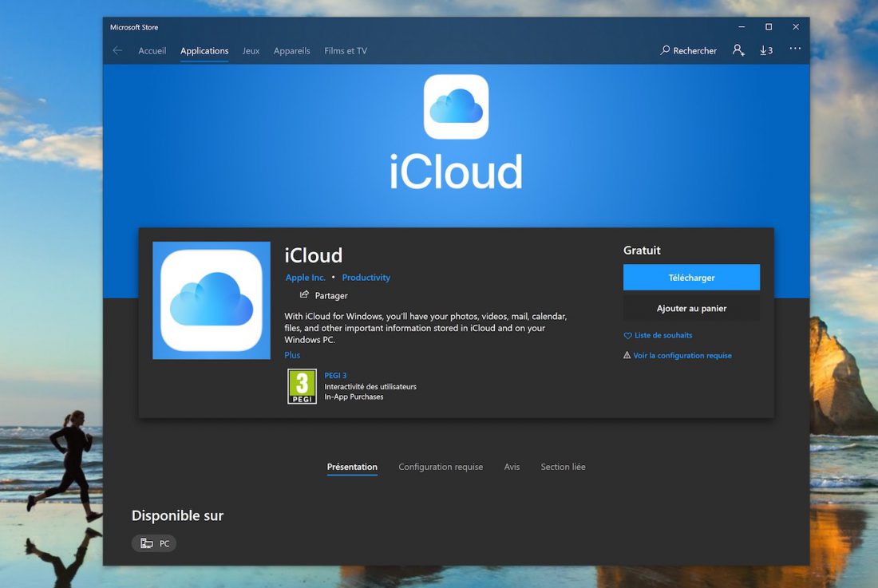Click the warning triangle next to configuration requise
The height and width of the screenshot is (588, 878).
pos(627,355)
